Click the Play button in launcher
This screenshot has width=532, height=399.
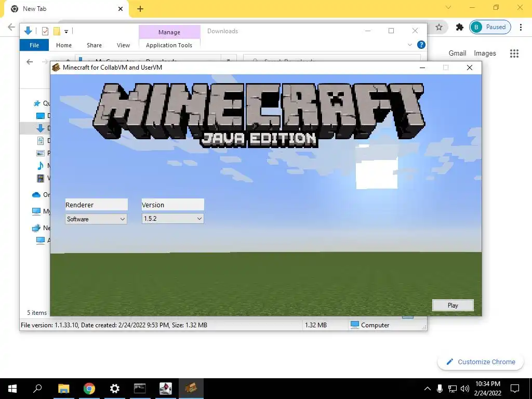(453, 305)
